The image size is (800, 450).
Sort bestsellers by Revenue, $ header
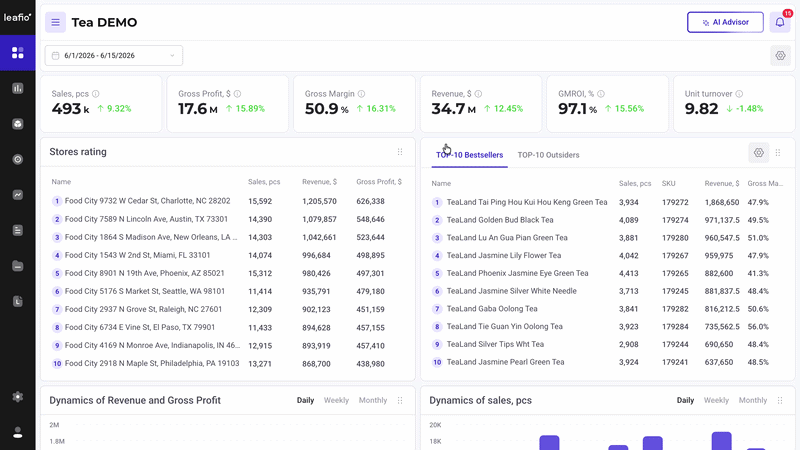722,183
